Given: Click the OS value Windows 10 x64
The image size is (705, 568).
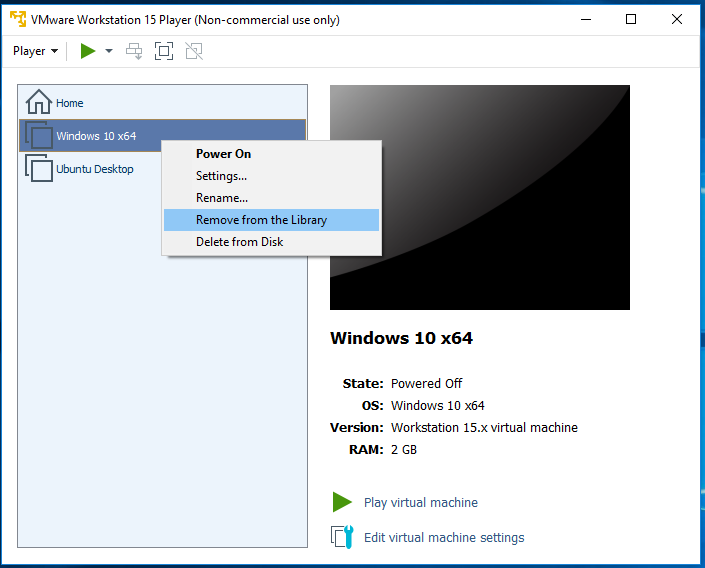Looking at the screenshot, I should coord(437,406).
